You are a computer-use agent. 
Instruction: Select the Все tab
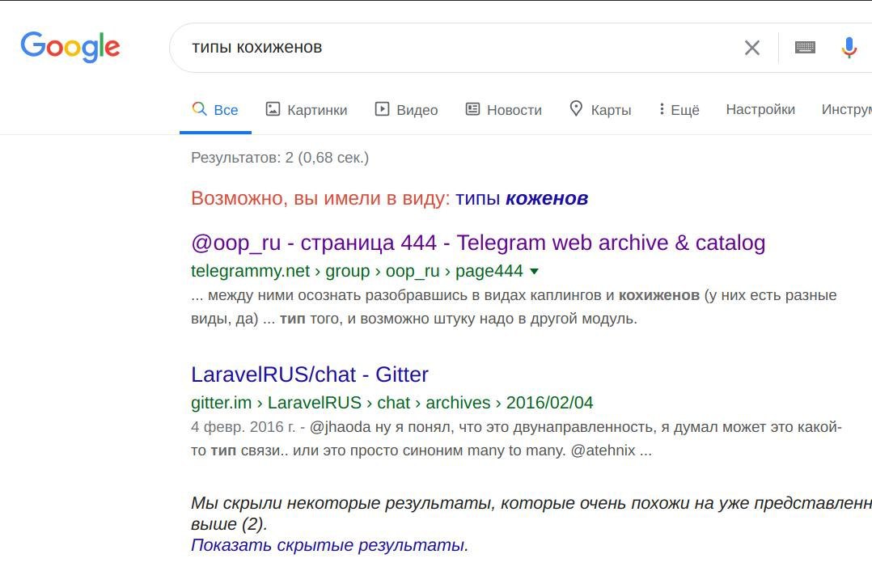[x=215, y=109]
